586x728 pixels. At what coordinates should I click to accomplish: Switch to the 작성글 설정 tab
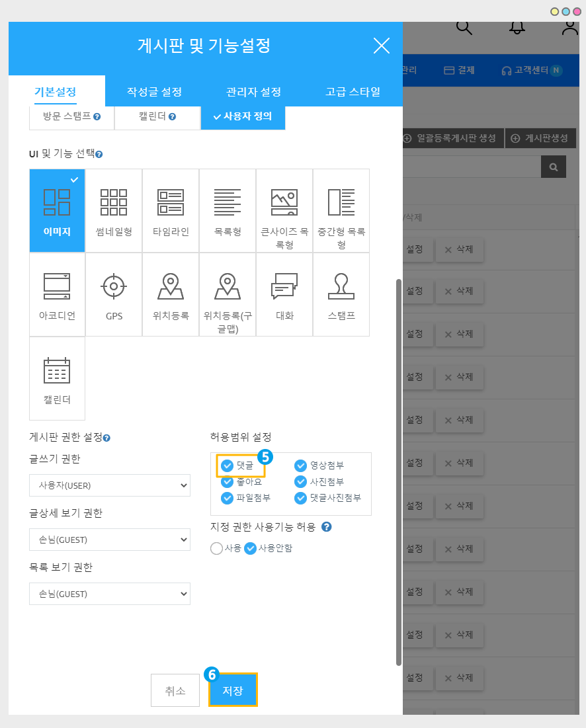point(154,92)
